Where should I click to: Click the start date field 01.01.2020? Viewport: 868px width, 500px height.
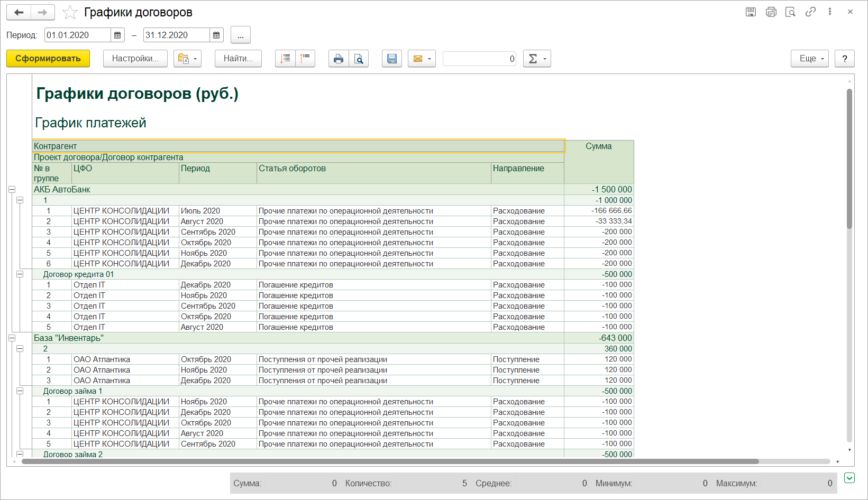click(78, 35)
